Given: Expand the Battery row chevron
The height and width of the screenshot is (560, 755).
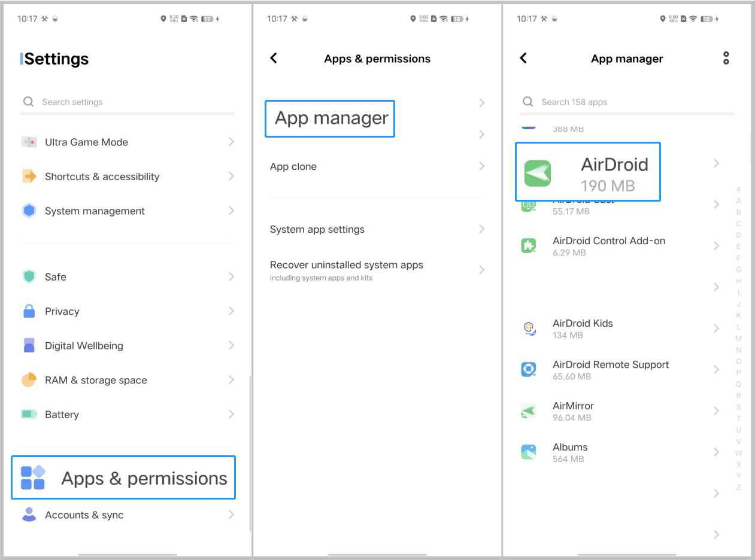Looking at the screenshot, I should coord(231,414).
